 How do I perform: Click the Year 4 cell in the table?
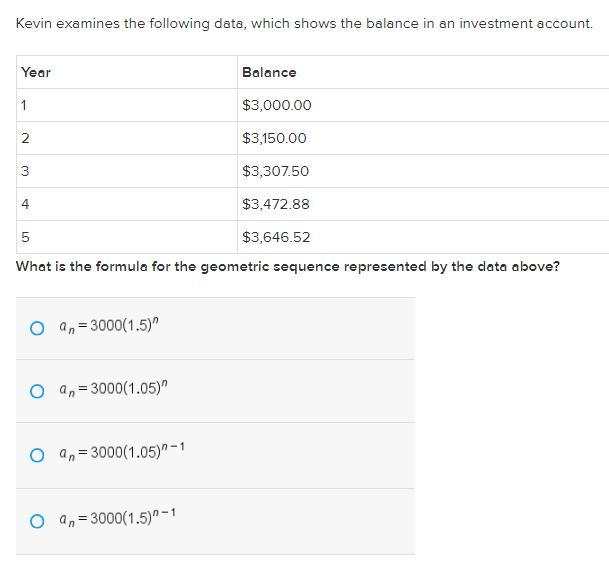[25, 204]
